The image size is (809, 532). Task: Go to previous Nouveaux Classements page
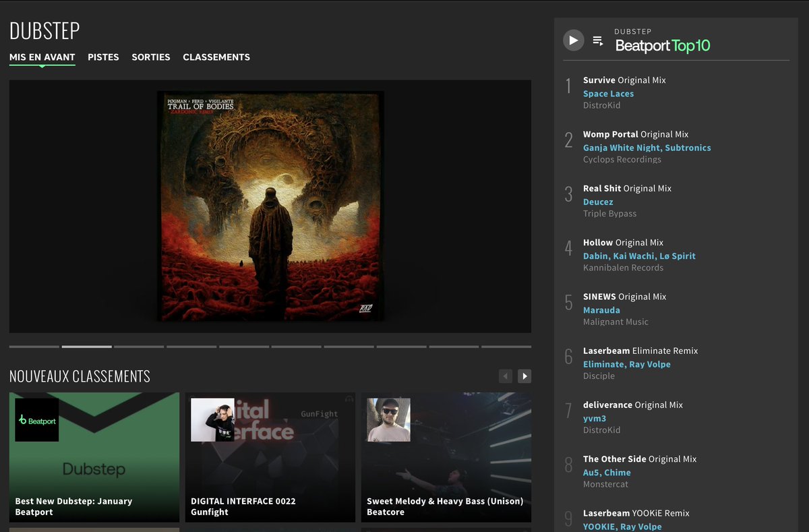pyautogui.click(x=505, y=376)
